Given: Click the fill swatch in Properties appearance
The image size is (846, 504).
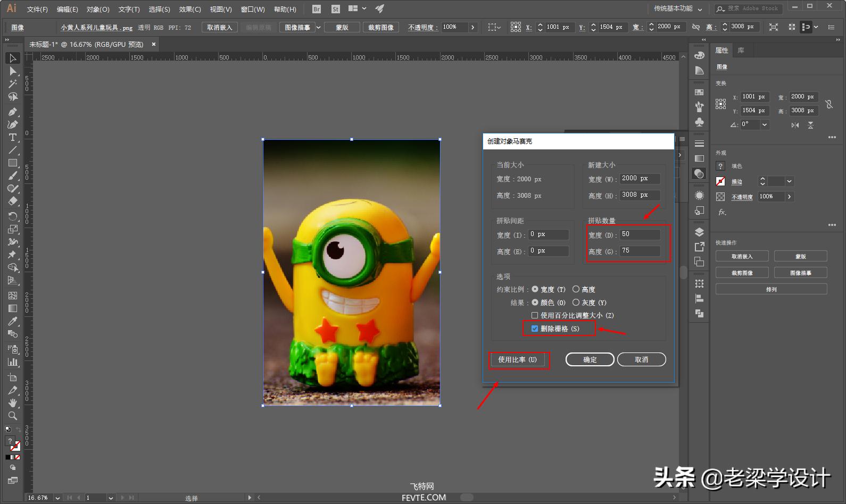Looking at the screenshot, I should coord(720,166).
